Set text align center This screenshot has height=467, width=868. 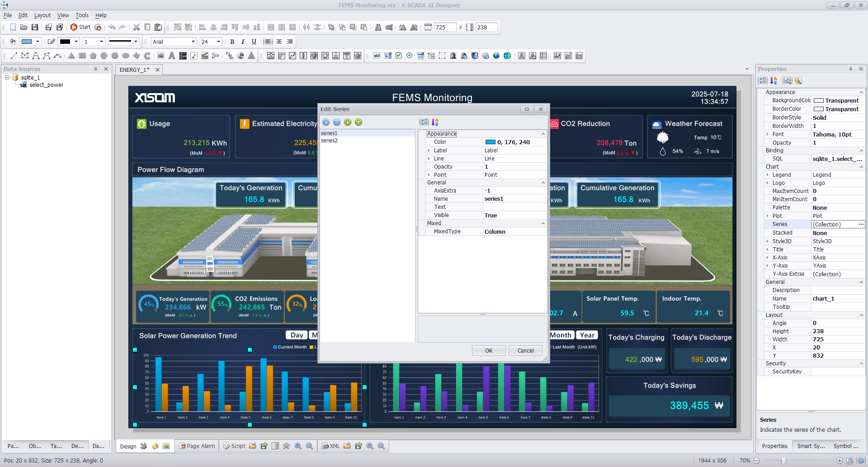(x=279, y=42)
